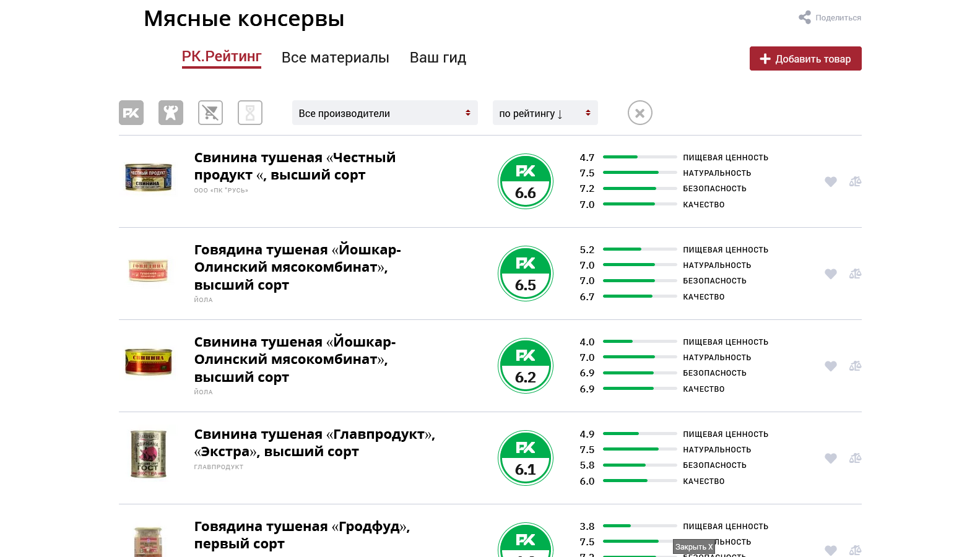The width and height of the screenshot is (980, 557).
Task: Open the Ваш гид tab
Action: tap(438, 58)
